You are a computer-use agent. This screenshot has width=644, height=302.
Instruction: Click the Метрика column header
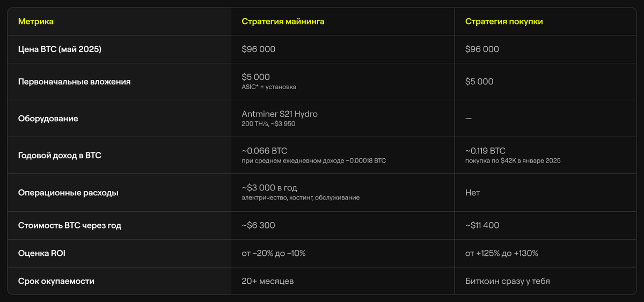[x=36, y=21]
